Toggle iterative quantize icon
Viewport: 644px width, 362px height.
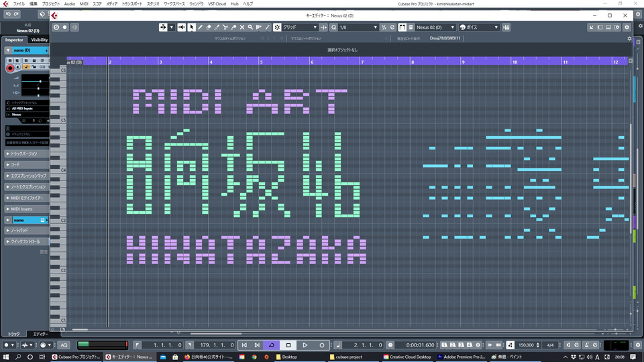pos(384,27)
